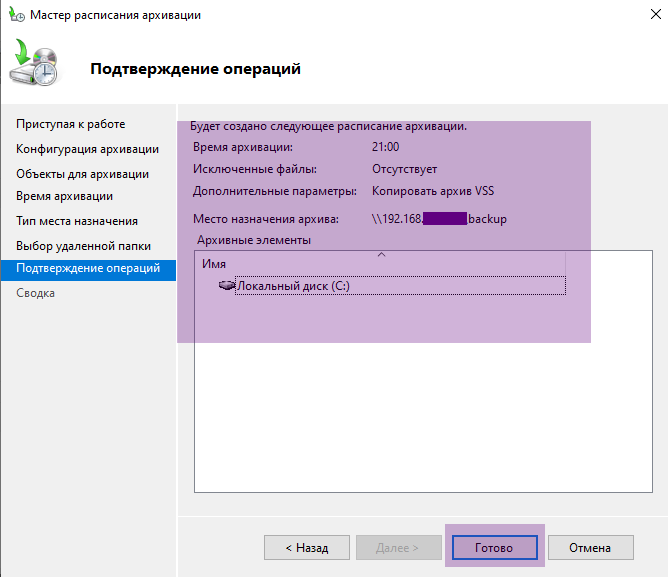Select the Локальный диск (C:) row
The image size is (668, 577).
point(400,286)
